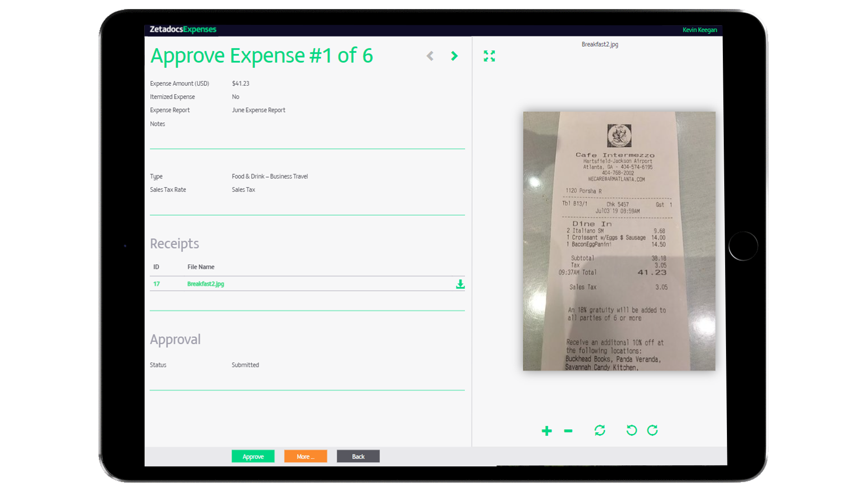Click the receipt photo thumbnail

619,241
